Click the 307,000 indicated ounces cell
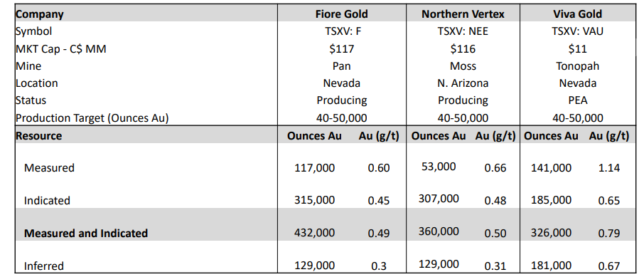This screenshot has height=277, width=644. click(439, 199)
